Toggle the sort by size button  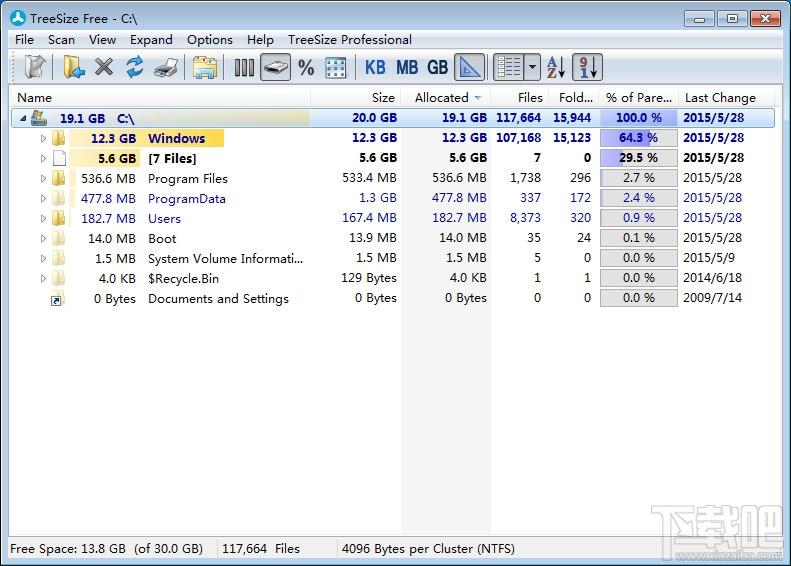(x=588, y=67)
